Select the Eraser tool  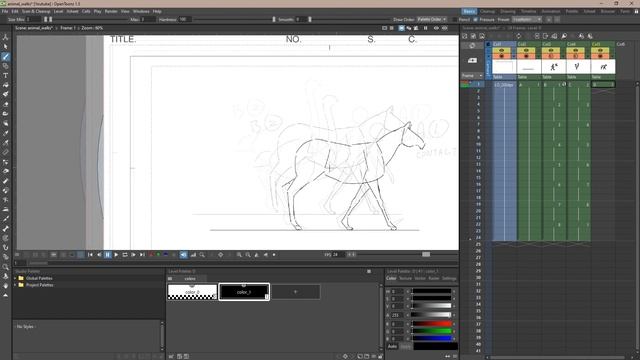click(5, 104)
